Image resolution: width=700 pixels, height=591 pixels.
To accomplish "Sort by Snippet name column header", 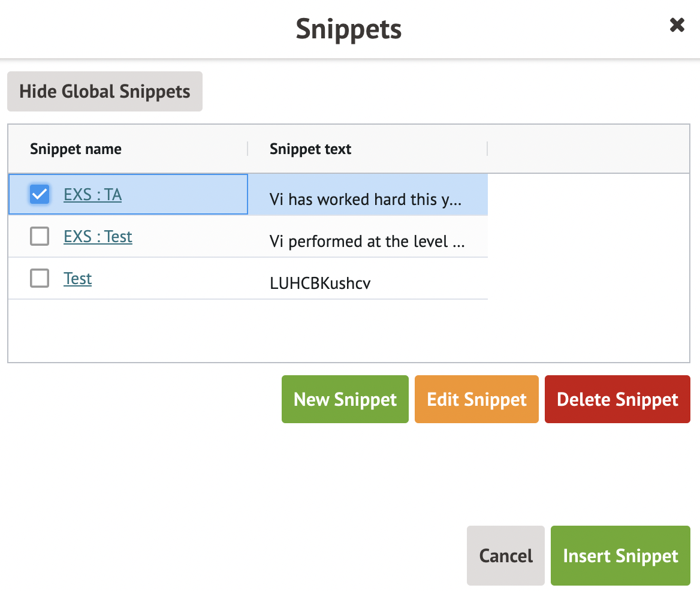I will click(x=76, y=149).
